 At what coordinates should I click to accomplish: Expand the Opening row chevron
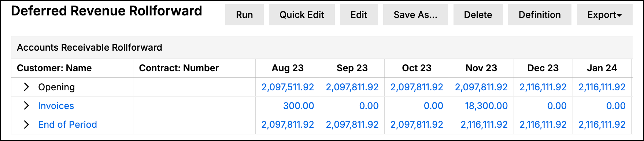tap(26, 87)
